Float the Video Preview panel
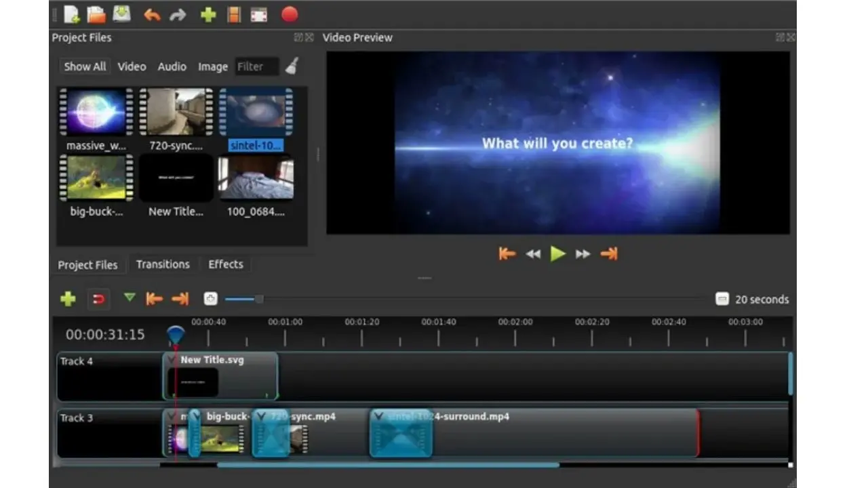The height and width of the screenshot is (488, 868). click(780, 38)
